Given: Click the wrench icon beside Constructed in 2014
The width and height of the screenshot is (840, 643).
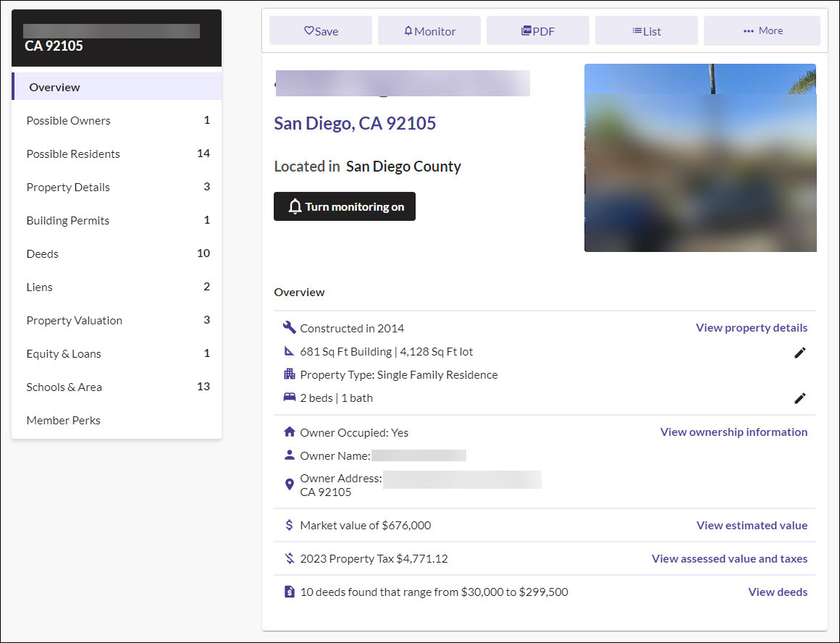Looking at the screenshot, I should (289, 327).
